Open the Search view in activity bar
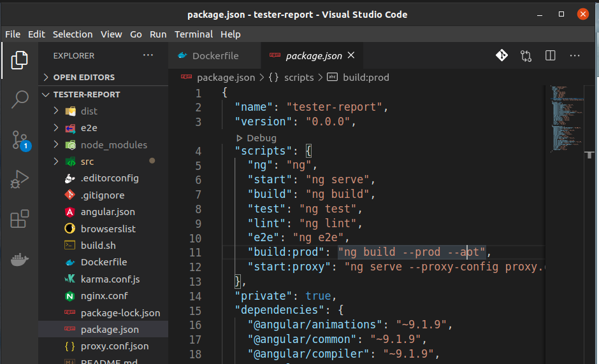The image size is (599, 364). [x=20, y=99]
